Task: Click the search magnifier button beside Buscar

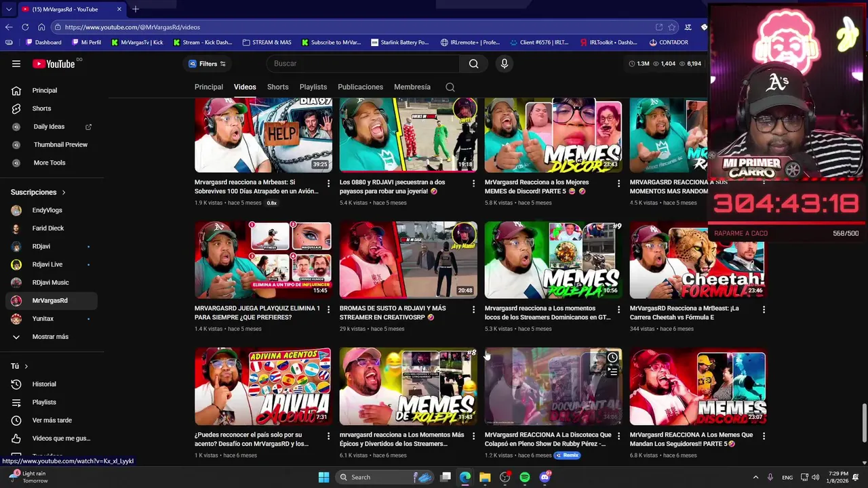Action: click(x=473, y=64)
